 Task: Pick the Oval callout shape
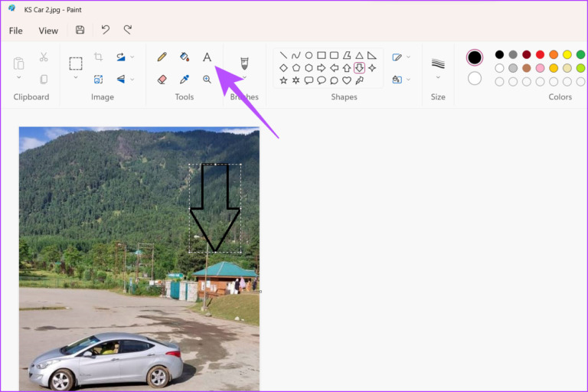[322, 80]
